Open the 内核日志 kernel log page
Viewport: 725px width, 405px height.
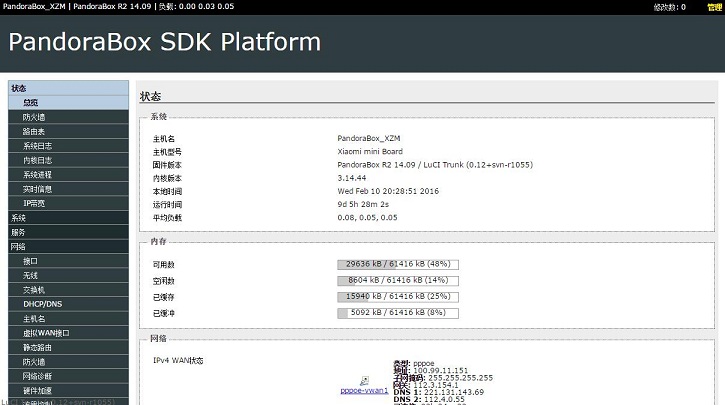68,160
